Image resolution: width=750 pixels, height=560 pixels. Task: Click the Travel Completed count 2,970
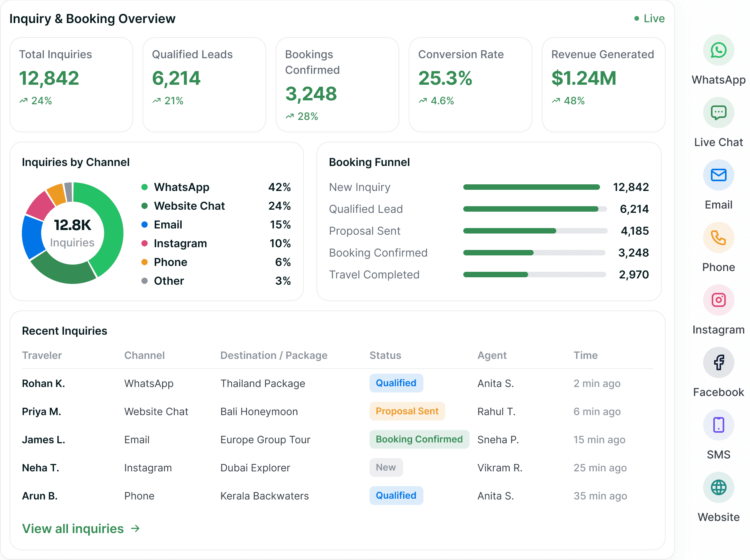tap(634, 275)
